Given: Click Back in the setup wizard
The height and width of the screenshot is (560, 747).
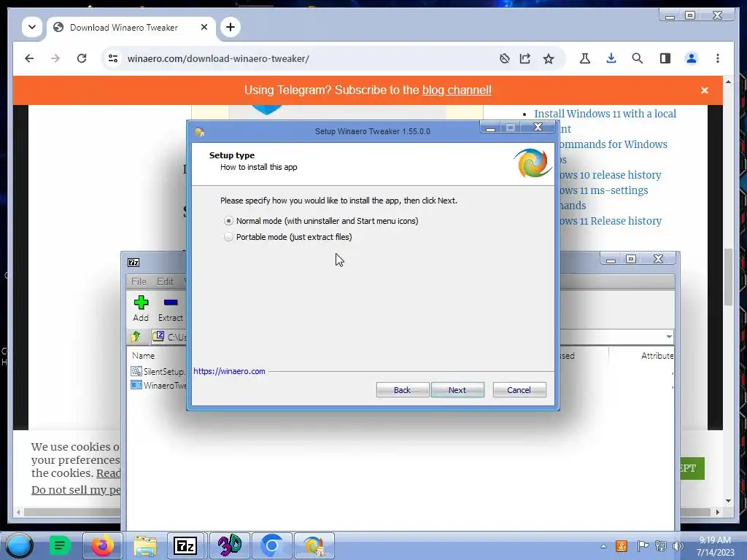Looking at the screenshot, I should coord(403,390).
